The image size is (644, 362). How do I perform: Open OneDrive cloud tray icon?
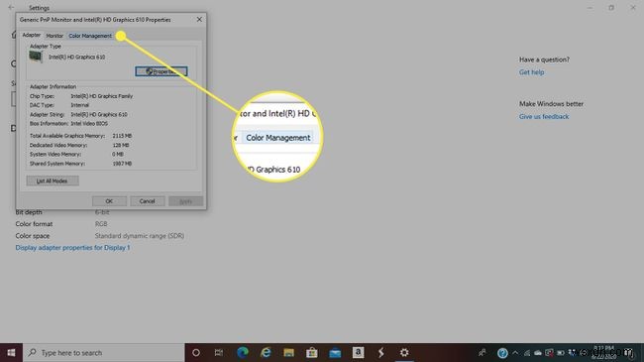(538, 353)
